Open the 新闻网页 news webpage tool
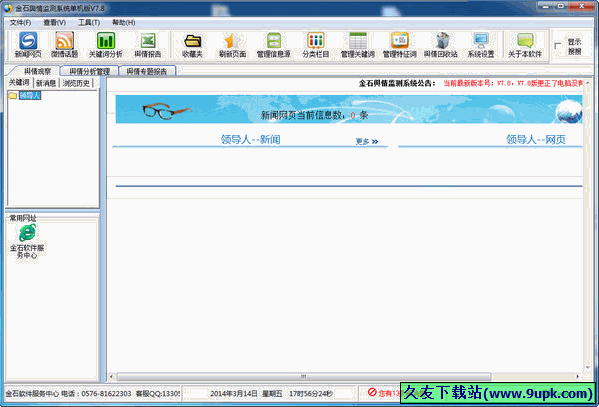599x407 pixels. 28,45
